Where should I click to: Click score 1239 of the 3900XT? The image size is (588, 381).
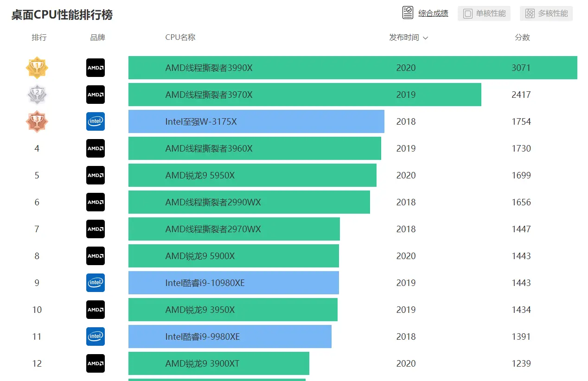[521, 363]
